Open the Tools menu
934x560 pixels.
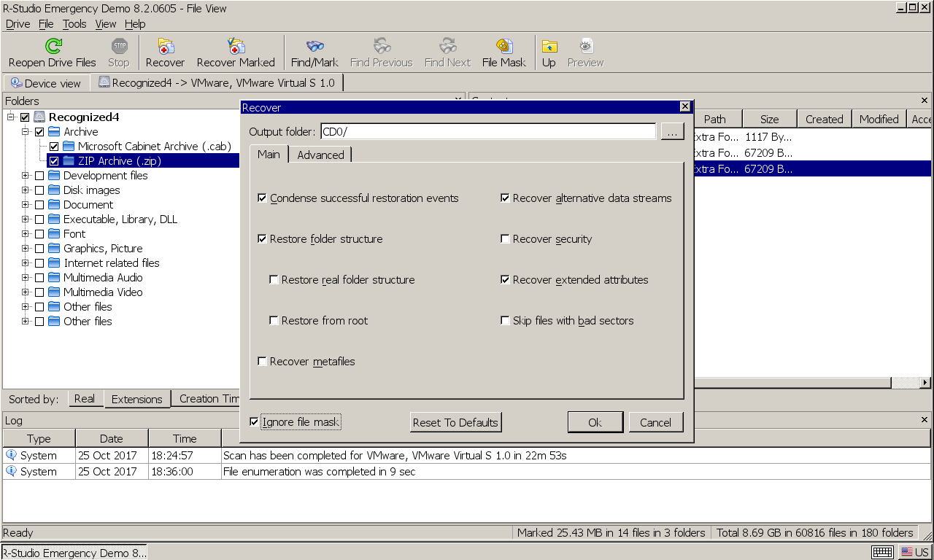click(74, 24)
